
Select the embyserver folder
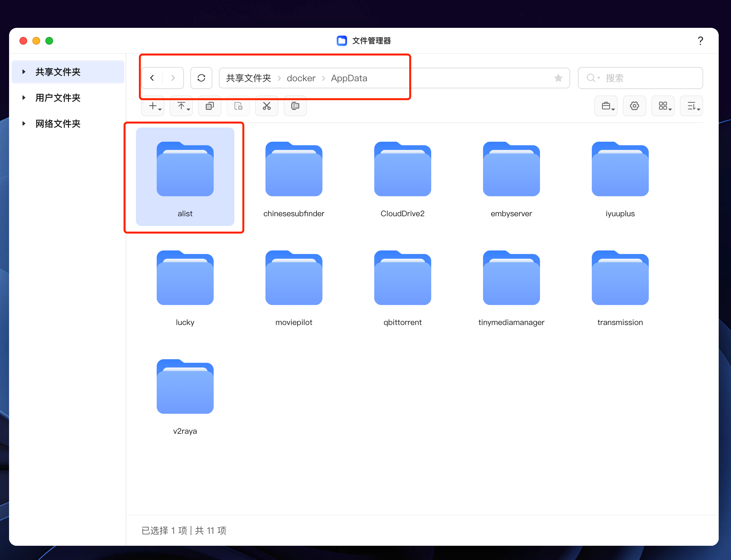511,177
